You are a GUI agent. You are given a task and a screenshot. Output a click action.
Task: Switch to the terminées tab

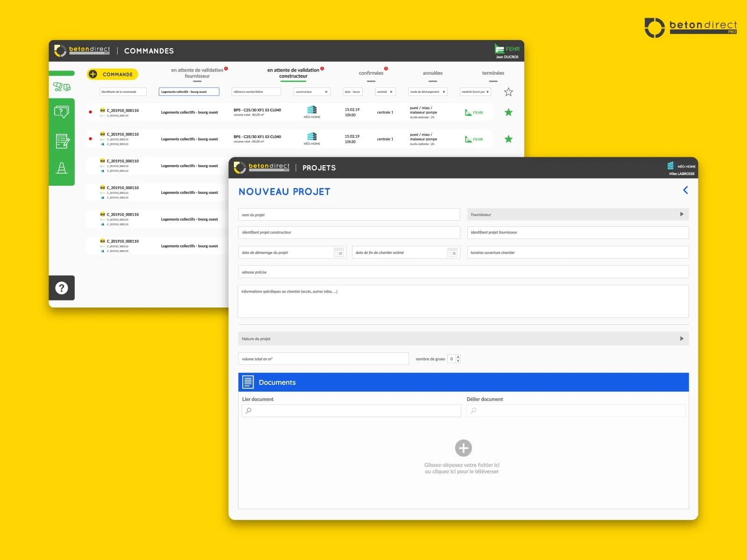[x=493, y=73]
